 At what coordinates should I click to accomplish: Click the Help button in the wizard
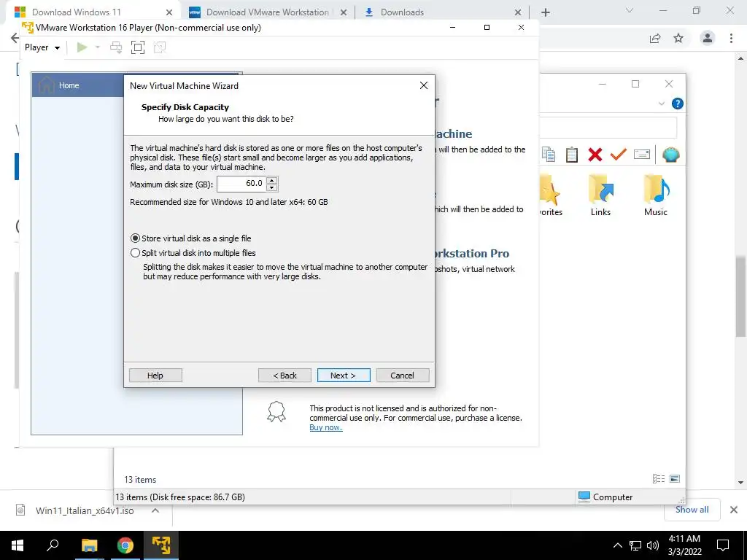click(x=155, y=376)
